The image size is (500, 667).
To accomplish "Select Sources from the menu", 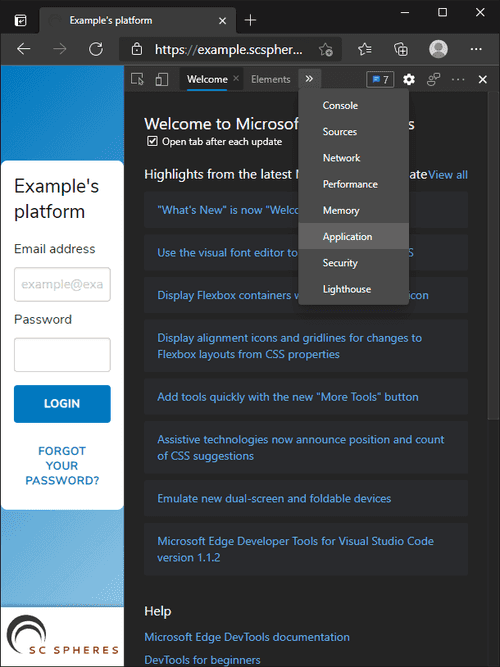I will 354,132.
